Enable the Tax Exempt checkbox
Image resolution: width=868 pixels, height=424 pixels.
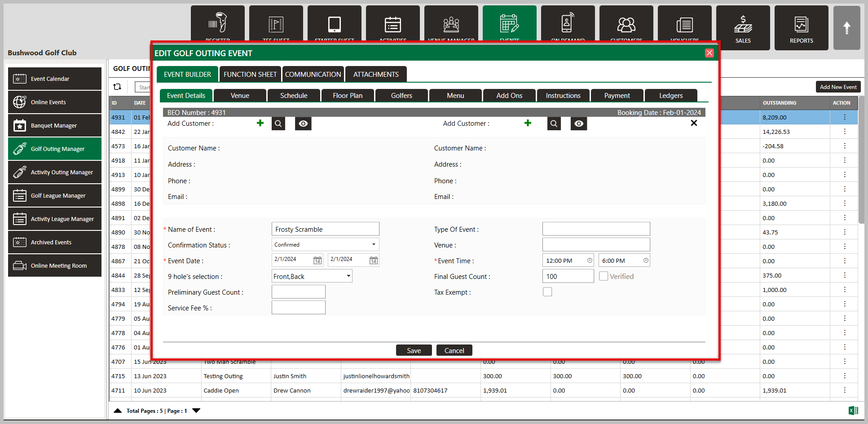547,292
